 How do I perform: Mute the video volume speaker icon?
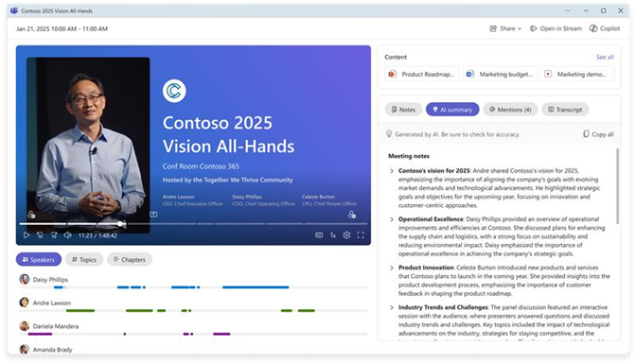pyautogui.click(x=67, y=235)
